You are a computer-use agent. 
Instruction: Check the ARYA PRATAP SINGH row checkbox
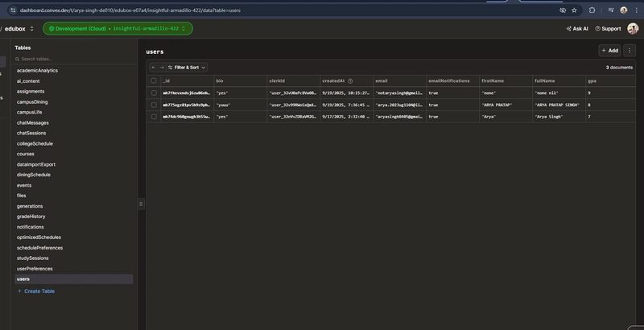click(154, 105)
